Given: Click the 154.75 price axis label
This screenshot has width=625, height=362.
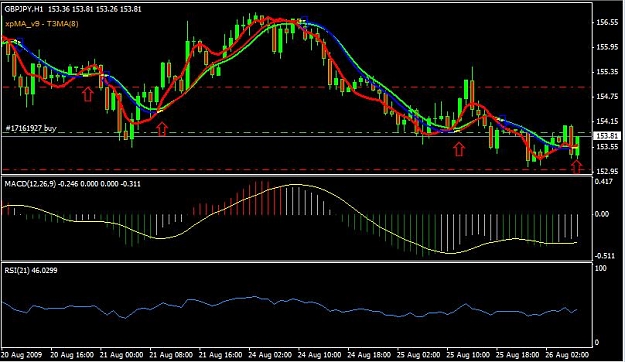Looking at the screenshot, I should 607,96.
